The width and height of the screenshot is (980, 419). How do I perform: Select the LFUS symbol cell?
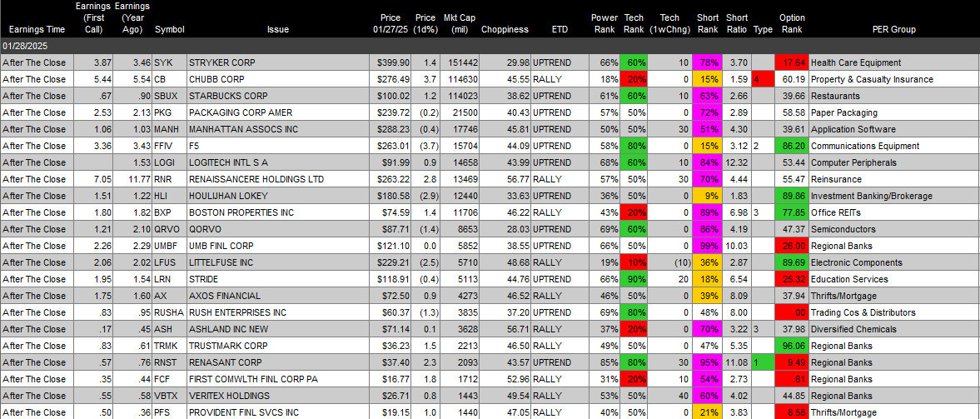point(169,262)
